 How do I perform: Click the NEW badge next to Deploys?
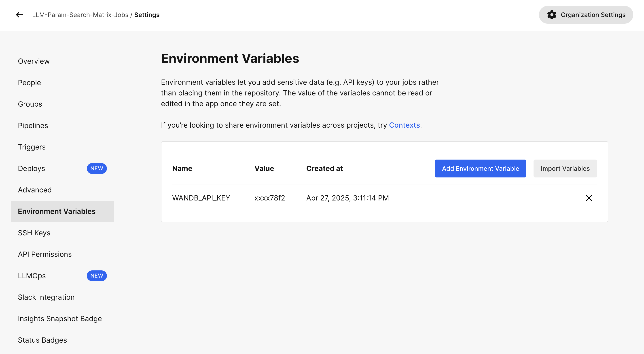pos(97,168)
